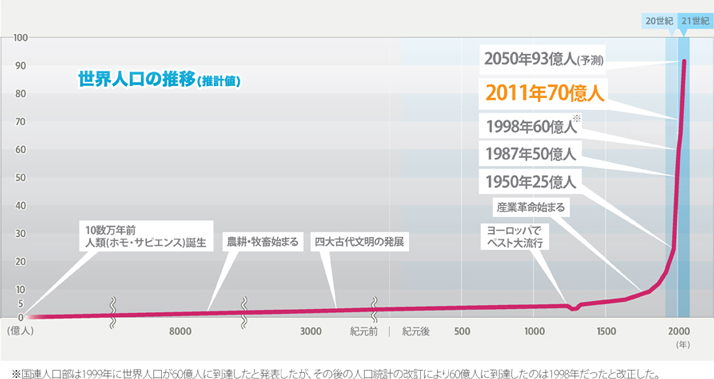This screenshot has height=379, width=714.
Task: Click the ヨーロッパでペスト大流行 annotation box
Action: pos(515,236)
